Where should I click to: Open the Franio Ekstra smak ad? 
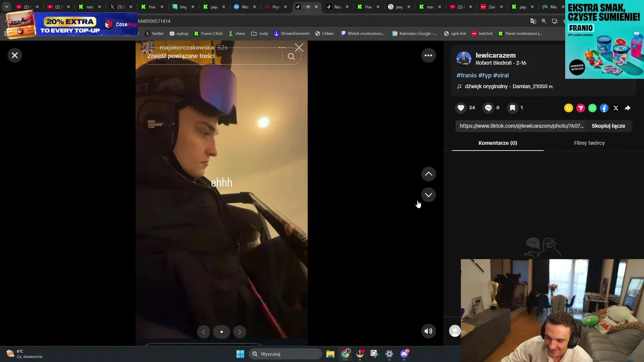(x=604, y=39)
